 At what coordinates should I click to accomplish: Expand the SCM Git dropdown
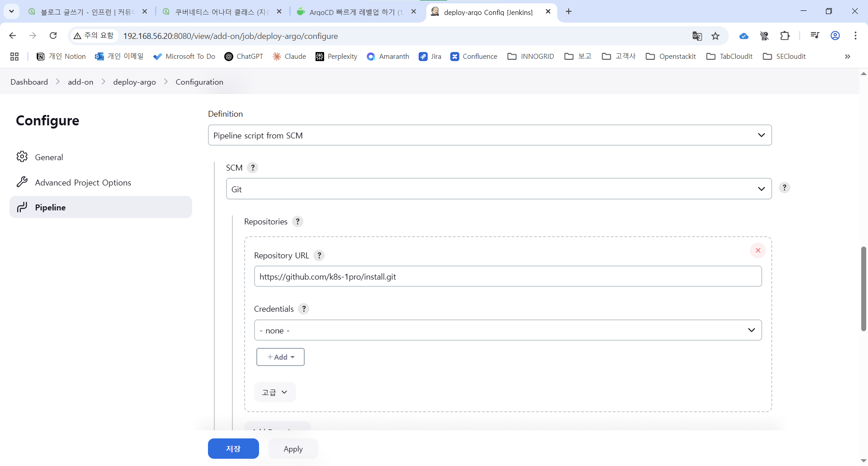click(499, 189)
